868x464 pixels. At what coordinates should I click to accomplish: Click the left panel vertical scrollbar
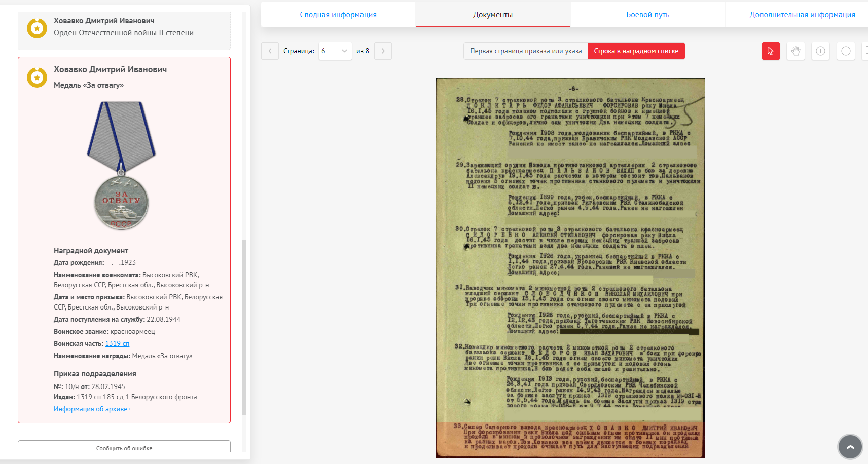[244, 324]
